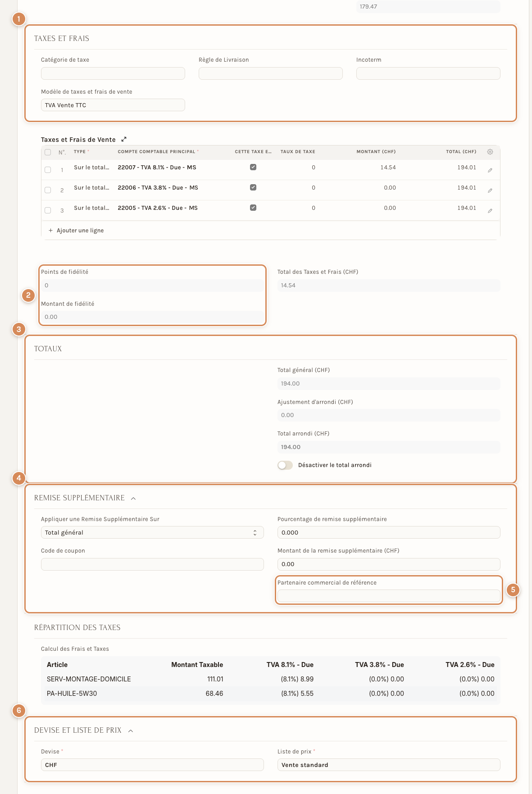The height and width of the screenshot is (794, 532).
Task: Click Montant de fidélité field
Action: pos(152,317)
